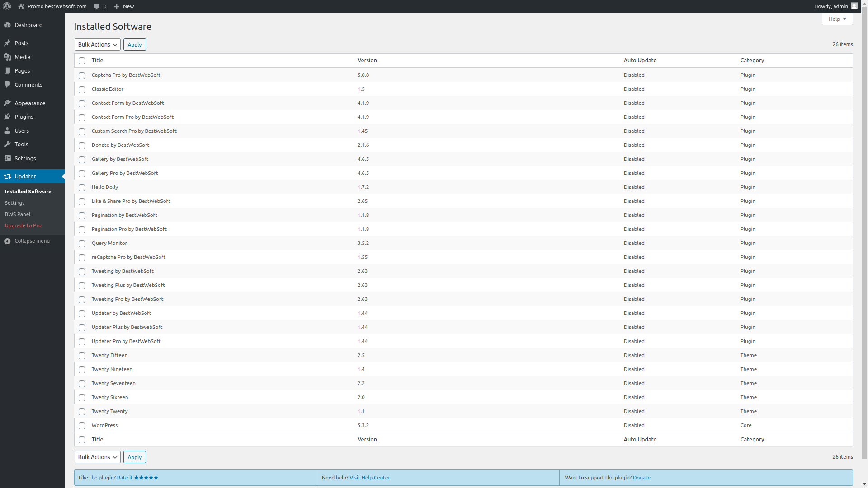
Task: Click the five-star rating next to Rate it
Action: (x=146, y=477)
